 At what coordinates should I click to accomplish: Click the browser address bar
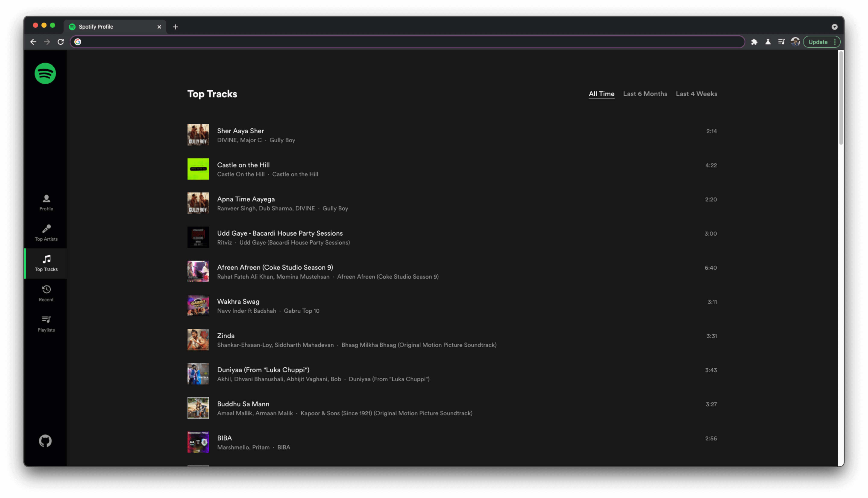(407, 42)
